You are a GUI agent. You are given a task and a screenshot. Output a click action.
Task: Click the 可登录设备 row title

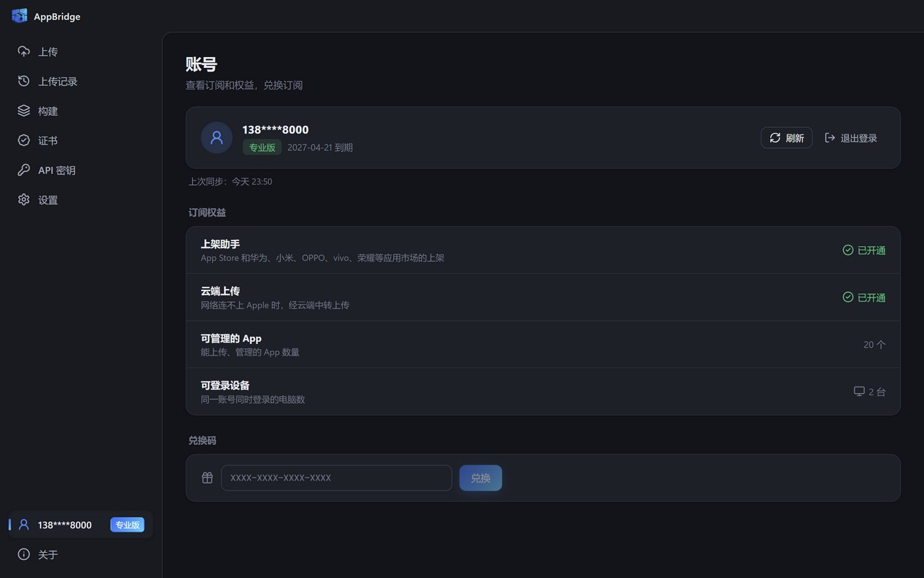point(225,385)
